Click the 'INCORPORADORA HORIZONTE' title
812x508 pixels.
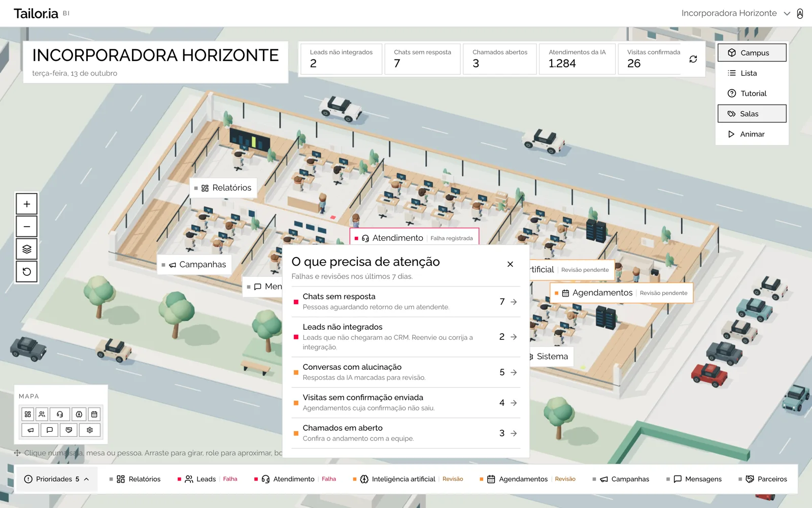155,55
